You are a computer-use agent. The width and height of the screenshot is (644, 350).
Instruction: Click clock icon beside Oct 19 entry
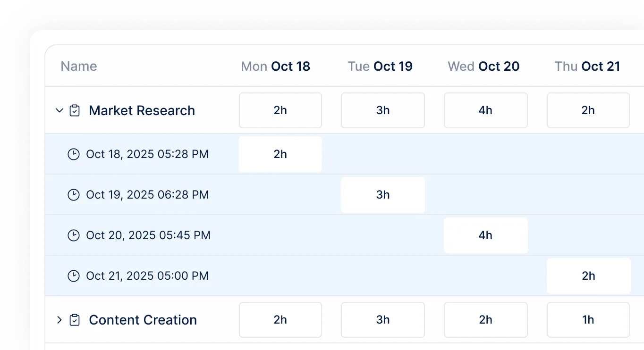point(74,195)
